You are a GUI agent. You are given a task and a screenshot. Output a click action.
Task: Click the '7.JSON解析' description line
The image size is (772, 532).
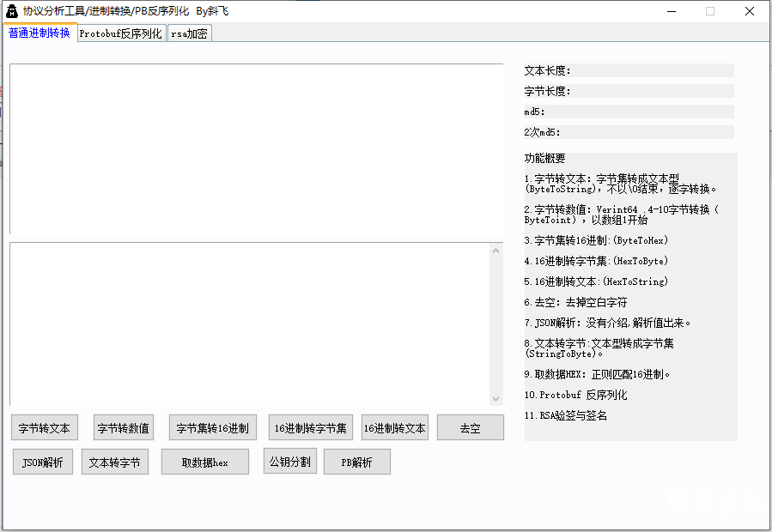(x=608, y=323)
